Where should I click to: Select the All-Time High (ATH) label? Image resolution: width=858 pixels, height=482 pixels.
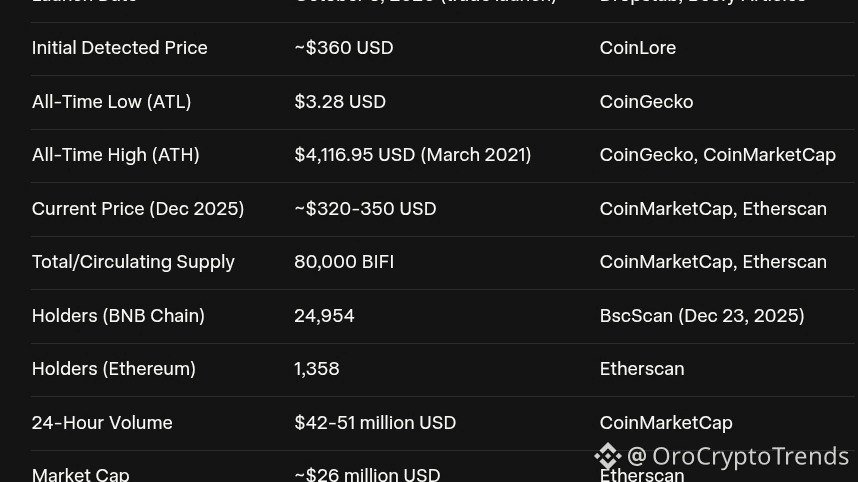tap(115, 155)
